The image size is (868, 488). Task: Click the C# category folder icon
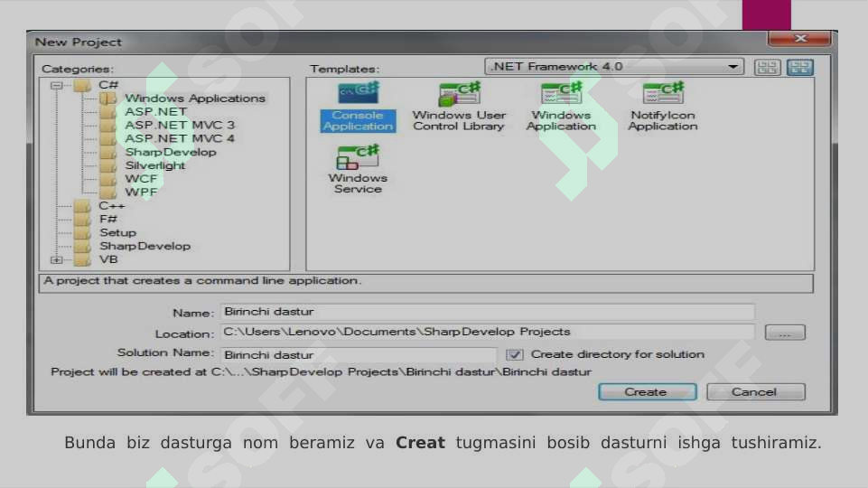(x=82, y=85)
